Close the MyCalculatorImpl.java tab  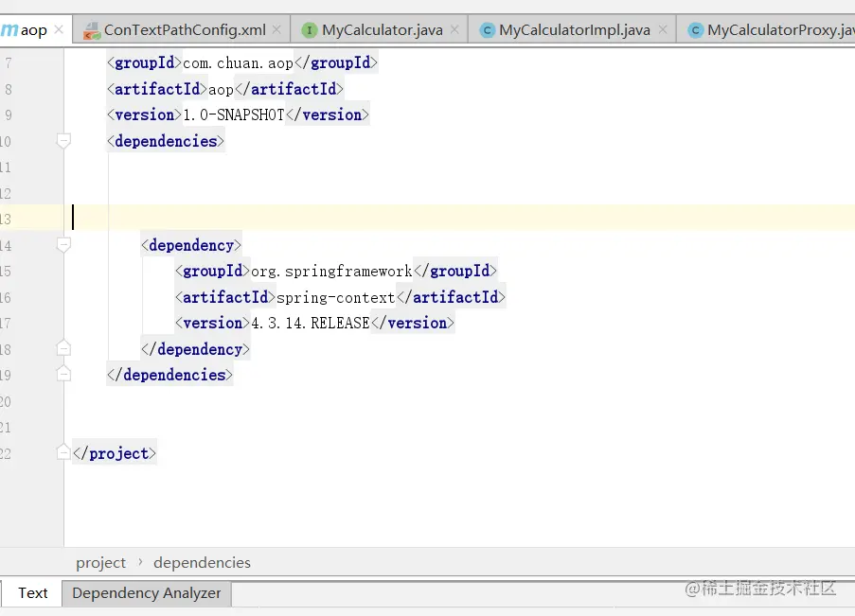point(663,29)
